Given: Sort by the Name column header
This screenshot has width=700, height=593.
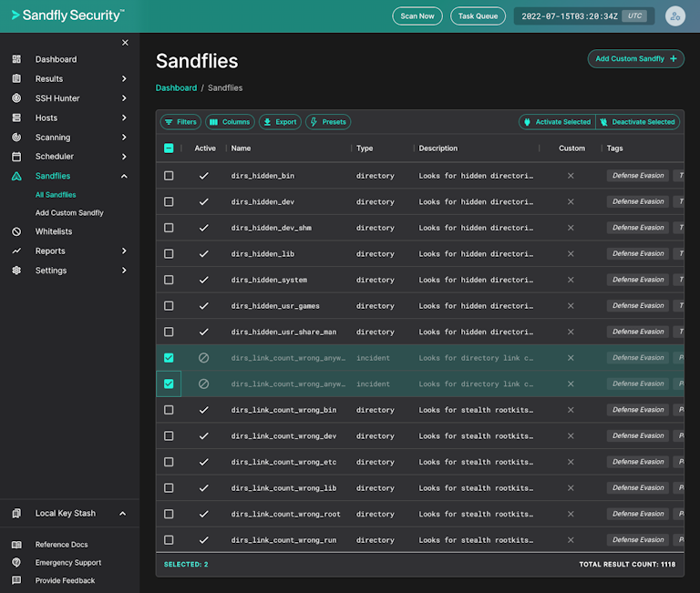Looking at the screenshot, I should click(241, 148).
